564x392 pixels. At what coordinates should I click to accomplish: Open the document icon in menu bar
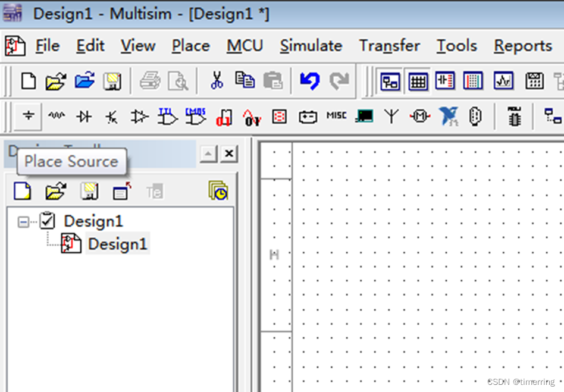click(x=15, y=46)
